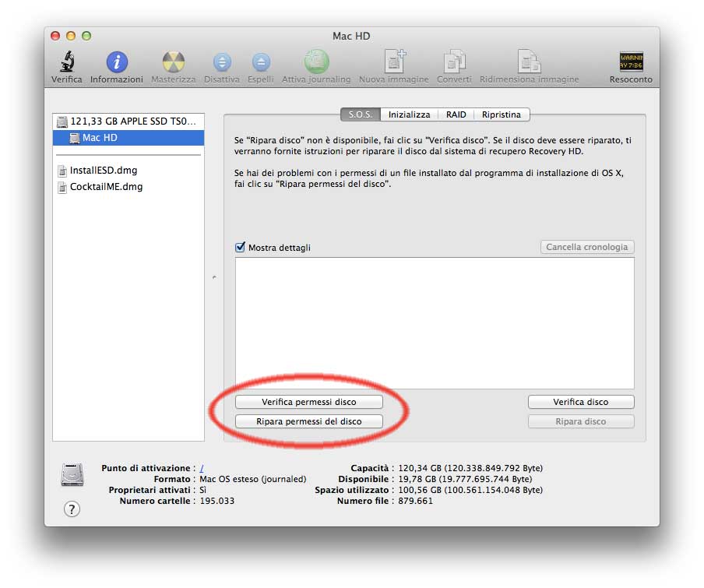
Task: Click the Masterizza burn icon
Action: (172, 62)
